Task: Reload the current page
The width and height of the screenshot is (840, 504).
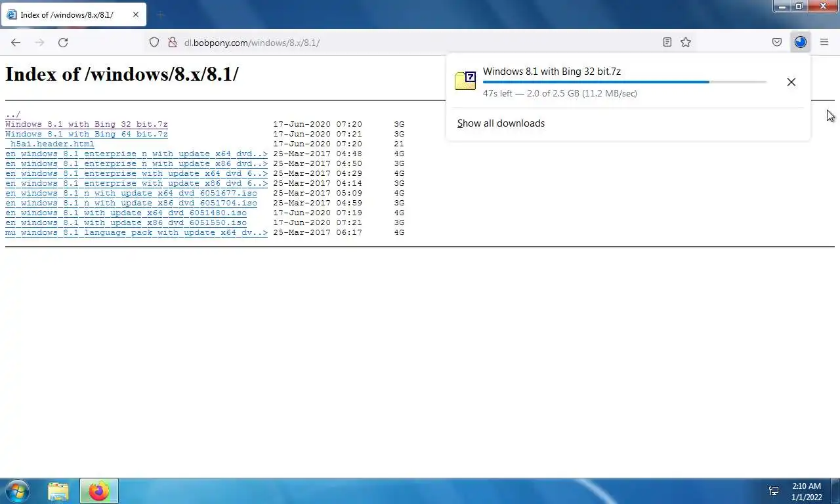Action: [63, 42]
